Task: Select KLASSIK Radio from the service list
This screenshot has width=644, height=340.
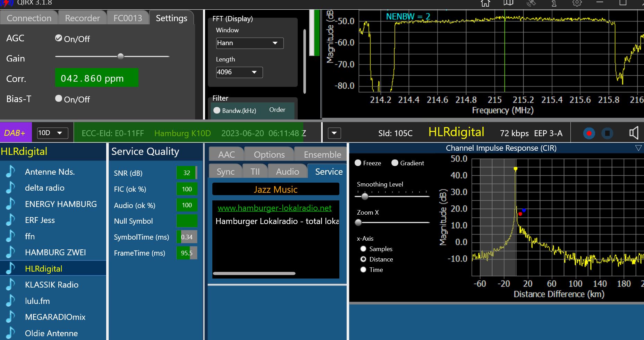Action: click(52, 285)
